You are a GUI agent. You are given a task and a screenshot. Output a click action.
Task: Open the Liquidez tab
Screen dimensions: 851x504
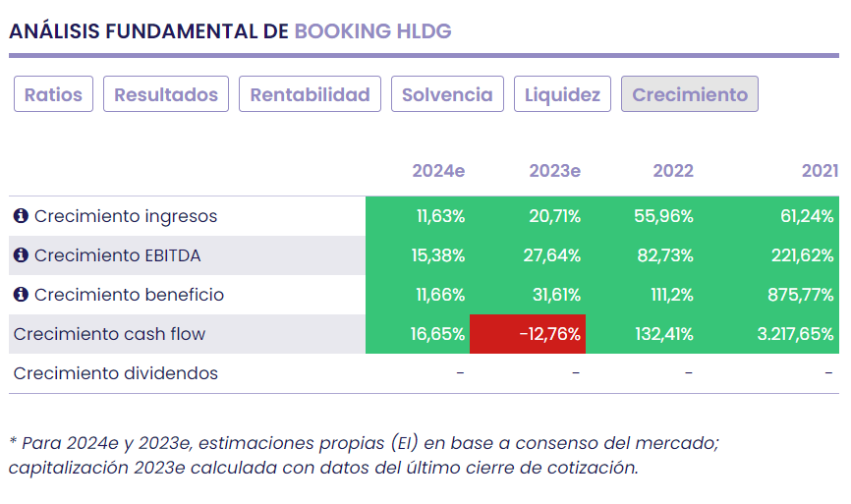tap(562, 94)
